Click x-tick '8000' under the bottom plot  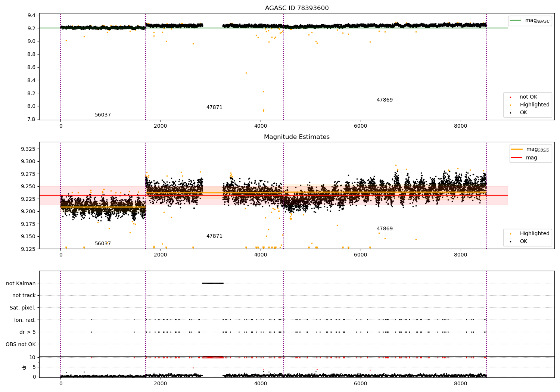461,384
